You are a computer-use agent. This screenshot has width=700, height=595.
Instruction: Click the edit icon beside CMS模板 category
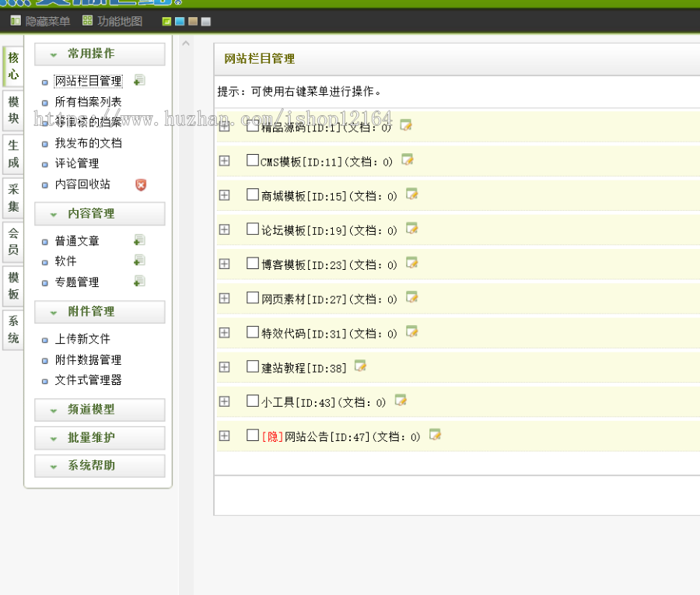click(408, 160)
